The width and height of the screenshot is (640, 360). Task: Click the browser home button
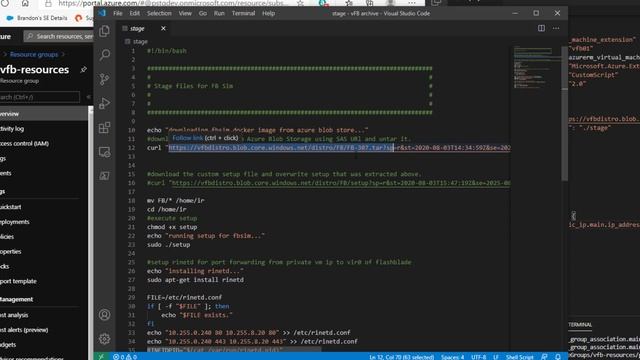[25, 3]
